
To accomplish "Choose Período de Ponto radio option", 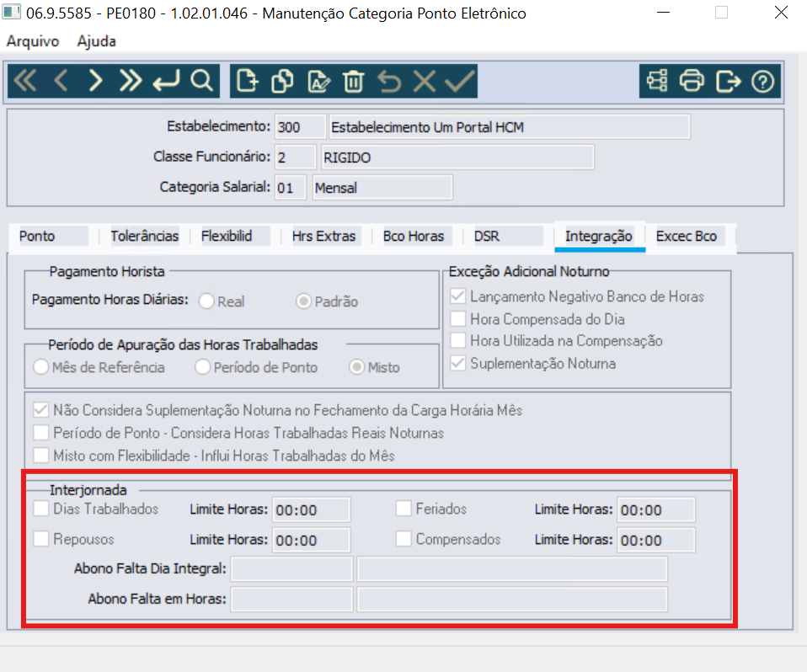I will (202, 367).
